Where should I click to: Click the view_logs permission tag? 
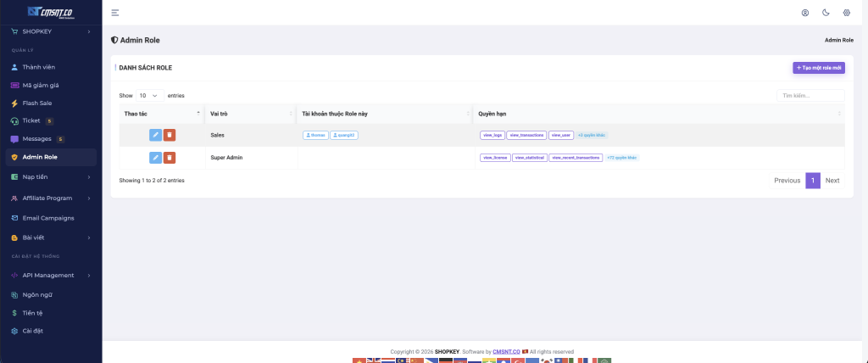tap(492, 135)
